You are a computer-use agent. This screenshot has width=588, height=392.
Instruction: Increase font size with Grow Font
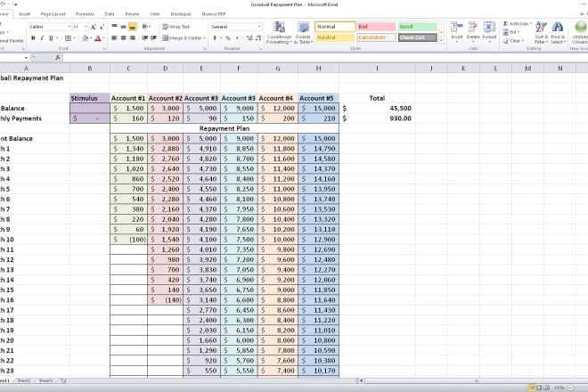click(x=94, y=27)
